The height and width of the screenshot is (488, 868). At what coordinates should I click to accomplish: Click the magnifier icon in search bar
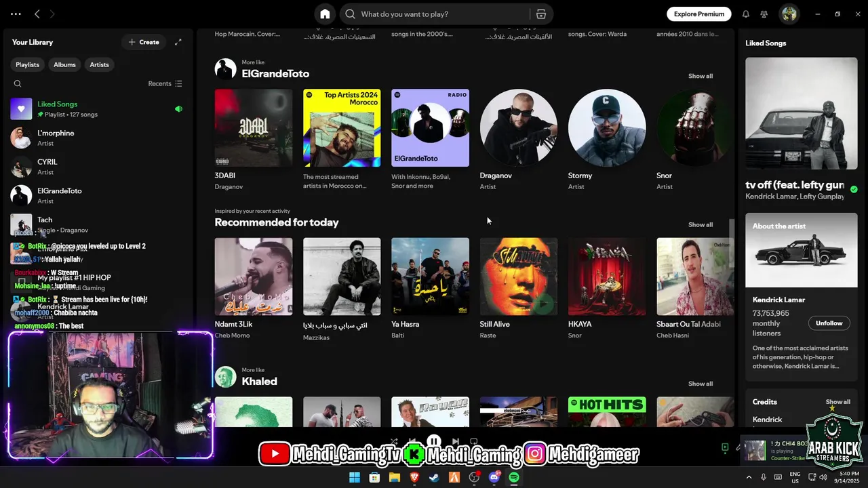pos(350,14)
